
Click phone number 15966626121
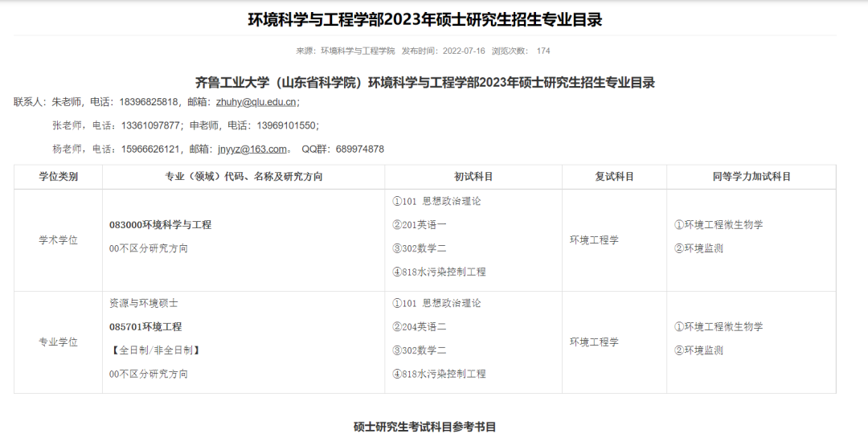[150, 149]
